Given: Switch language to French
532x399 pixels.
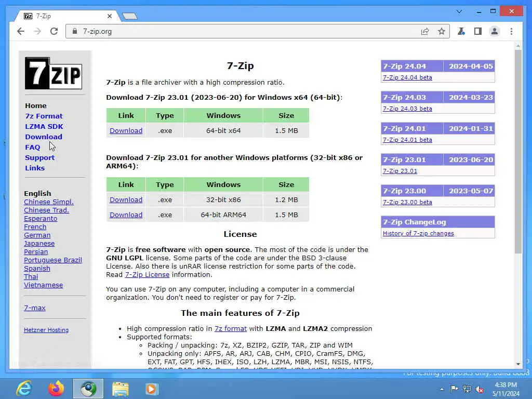Looking at the screenshot, I should (x=35, y=227).
